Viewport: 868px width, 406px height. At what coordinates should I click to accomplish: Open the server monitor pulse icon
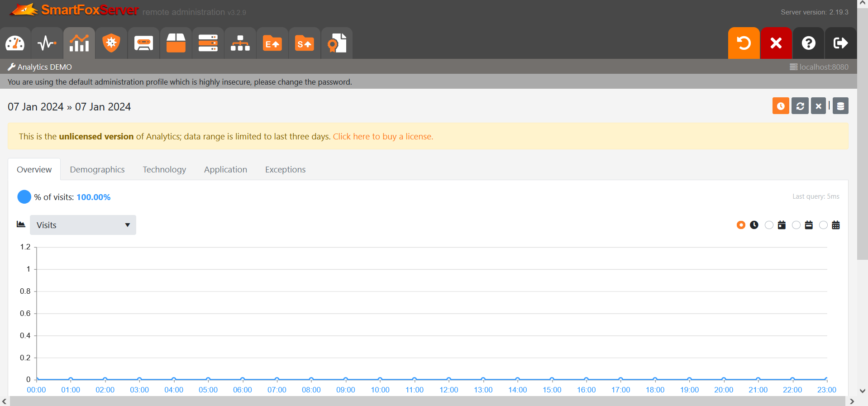click(47, 43)
